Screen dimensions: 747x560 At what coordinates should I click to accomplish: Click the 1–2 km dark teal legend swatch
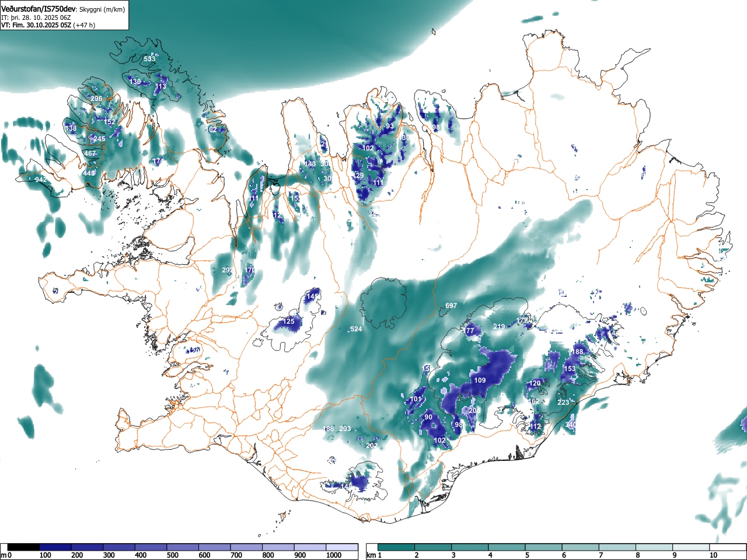397,547
